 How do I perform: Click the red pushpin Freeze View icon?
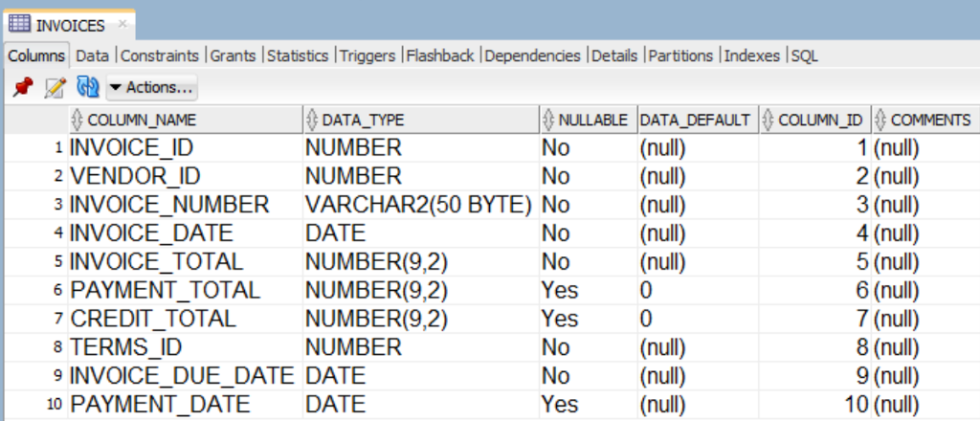click(x=23, y=87)
